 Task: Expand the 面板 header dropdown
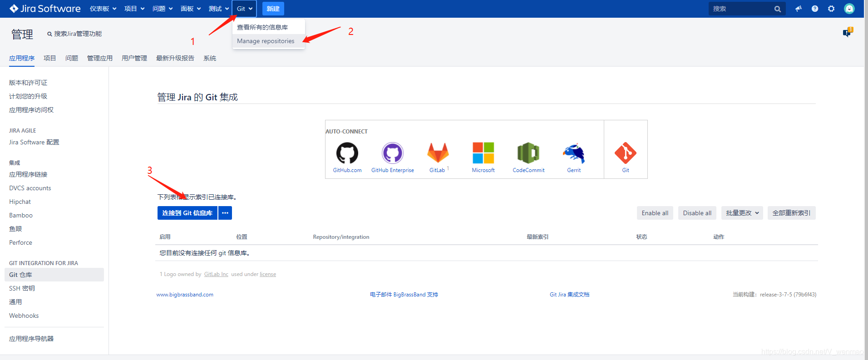(x=191, y=9)
